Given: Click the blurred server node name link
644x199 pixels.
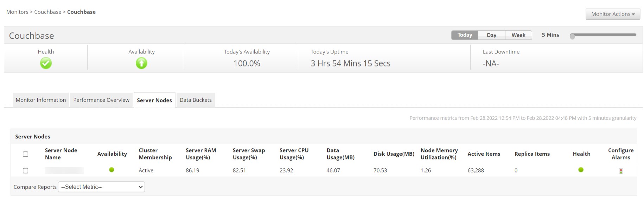Looking at the screenshot, I should (x=64, y=171).
